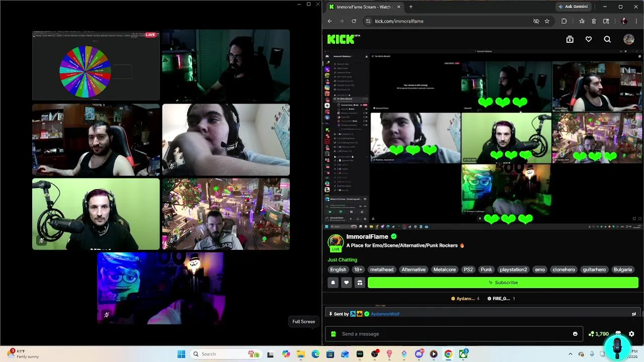
Task: Open the Kick favorites heart in header
Action: click(x=588, y=39)
